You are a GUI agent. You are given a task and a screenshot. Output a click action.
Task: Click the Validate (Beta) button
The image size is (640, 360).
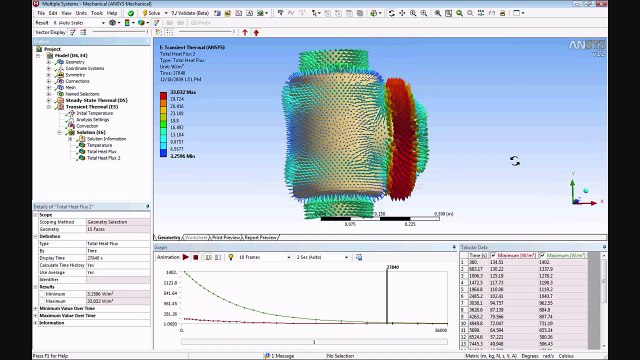(x=190, y=13)
